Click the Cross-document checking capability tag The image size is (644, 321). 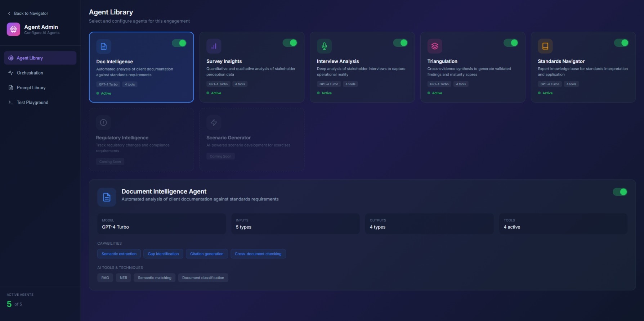pos(258,254)
